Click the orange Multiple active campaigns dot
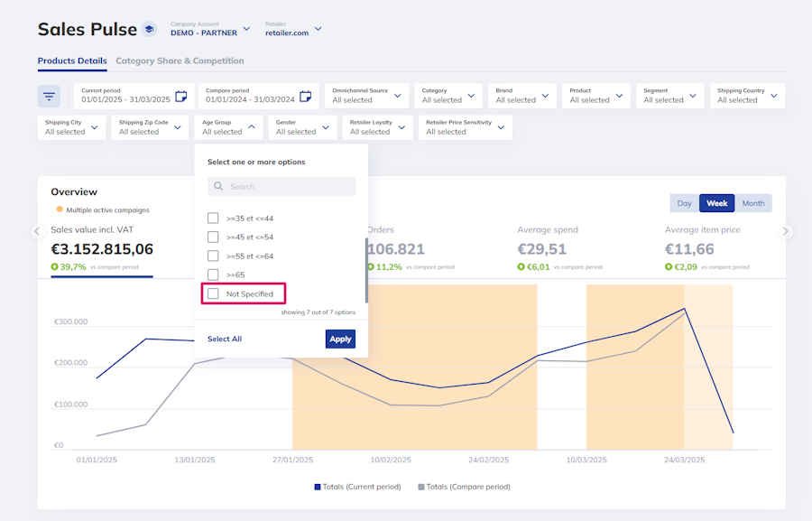Image resolution: width=812 pixels, height=521 pixels. [59, 209]
